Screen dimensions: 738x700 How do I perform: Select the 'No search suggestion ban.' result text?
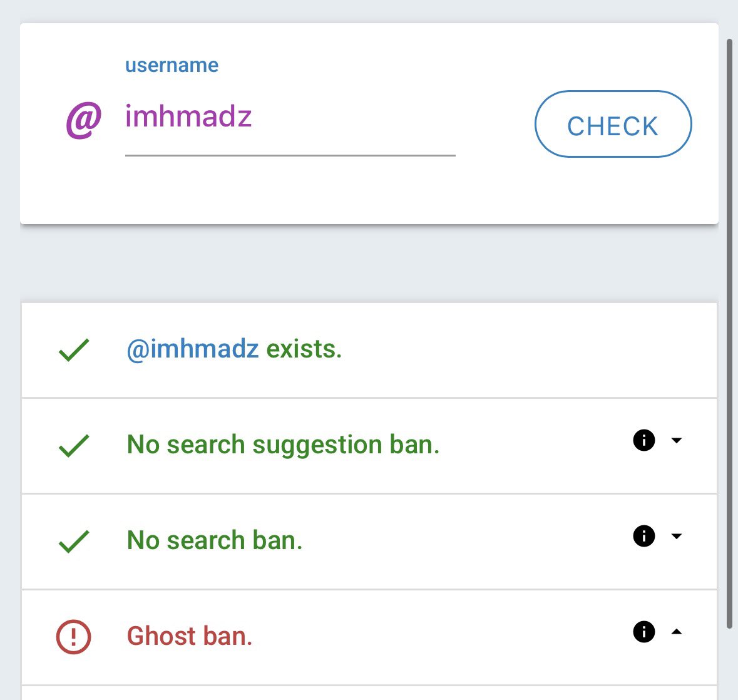pos(283,445)
